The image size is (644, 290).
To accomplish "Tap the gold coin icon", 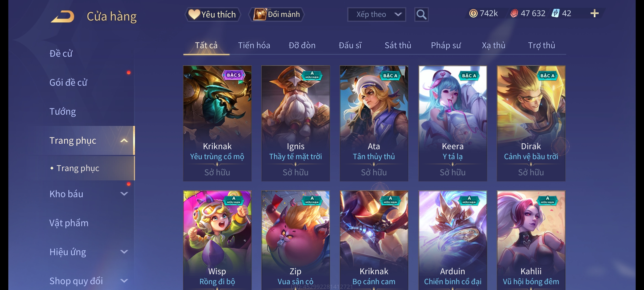I will [x=473, y=13].
